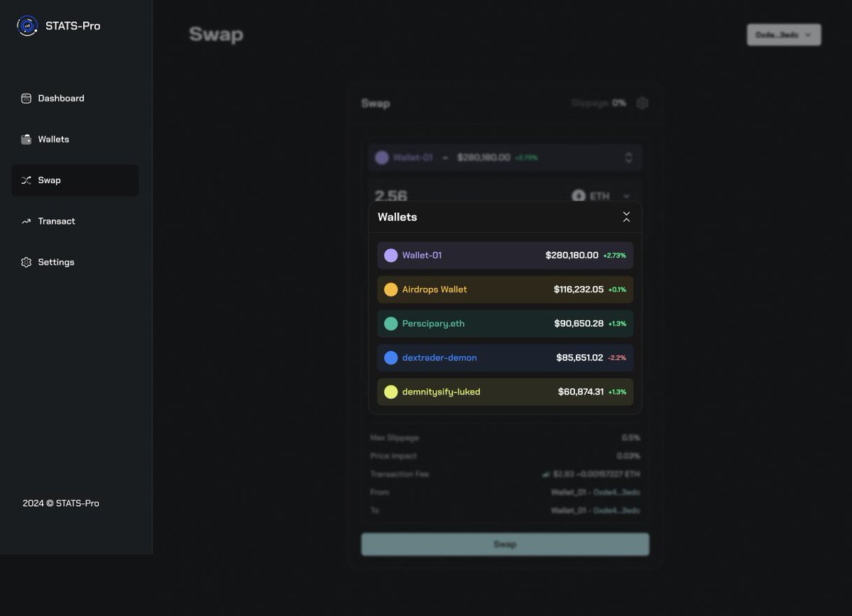
Task: Click the Dashboard calendar icon
Action: [26, 99]
